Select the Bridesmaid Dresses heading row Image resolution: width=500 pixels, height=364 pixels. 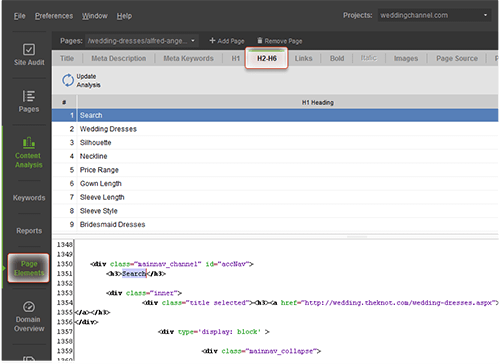pyautogui.click(x=275, y=225)
